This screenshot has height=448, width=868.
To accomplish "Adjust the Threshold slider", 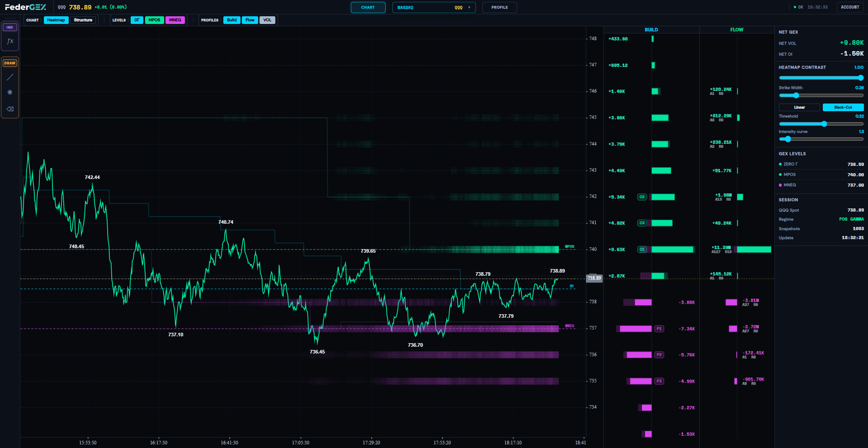I will [821, 124].
